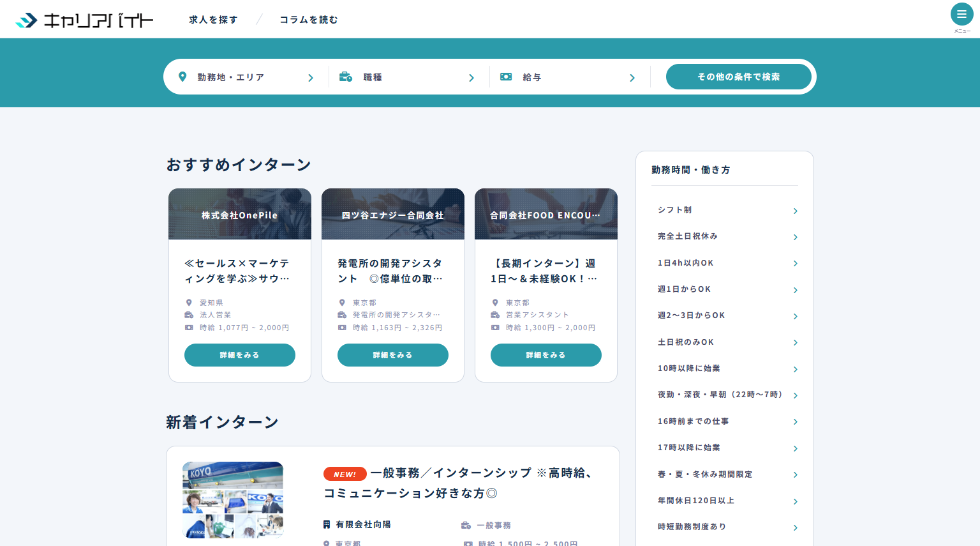Expand the 職種 search selector
This screenshot has height=546, width=980.
click(x=409, y=77)
